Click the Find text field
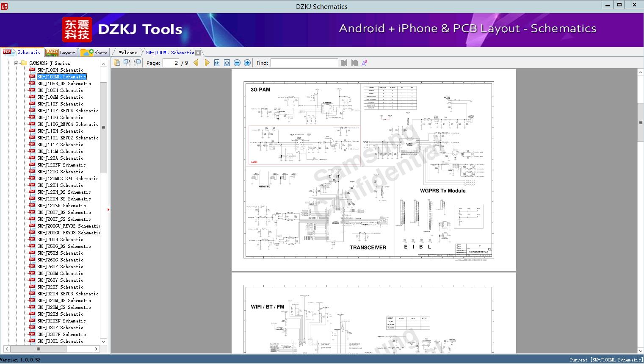 pyautogui.click(x=304, y=63)
